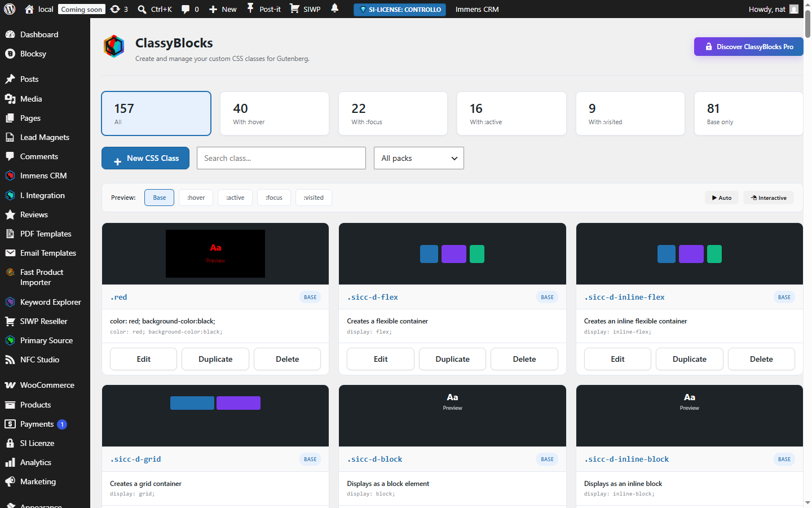Enable Interactive preview mode
Screen dimensions: 812x508
[x=769, y=198]
